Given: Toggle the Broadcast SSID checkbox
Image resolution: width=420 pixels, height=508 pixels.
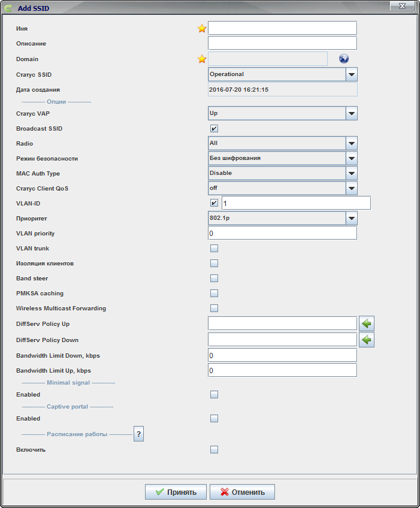Looking at the screenshot, I should [214, 128].
